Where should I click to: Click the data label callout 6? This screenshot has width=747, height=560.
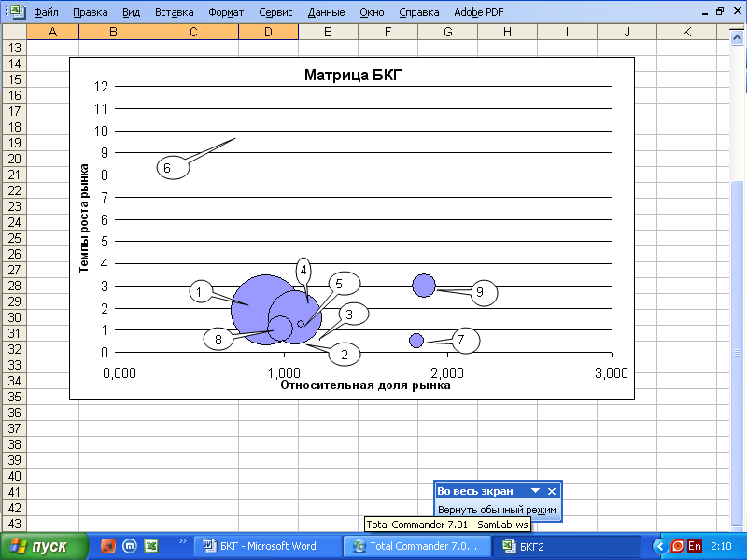pyautogui.click(x=173, y=168)
